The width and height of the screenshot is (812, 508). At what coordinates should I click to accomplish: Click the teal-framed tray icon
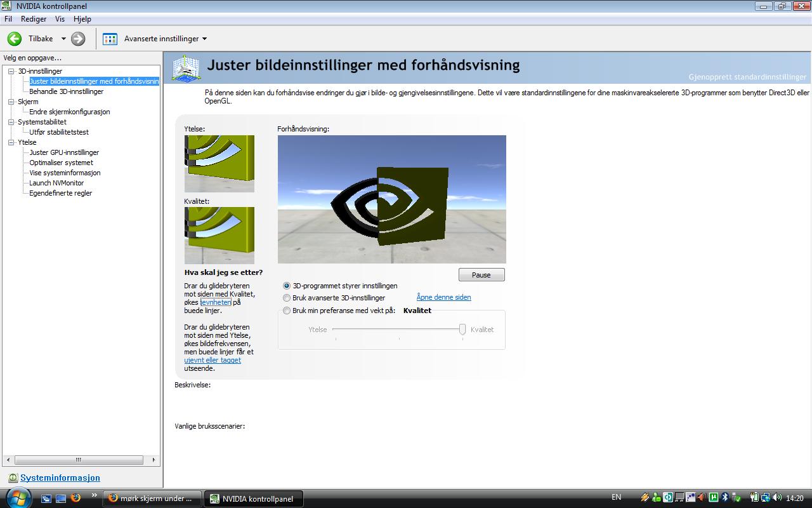point(668,497)
